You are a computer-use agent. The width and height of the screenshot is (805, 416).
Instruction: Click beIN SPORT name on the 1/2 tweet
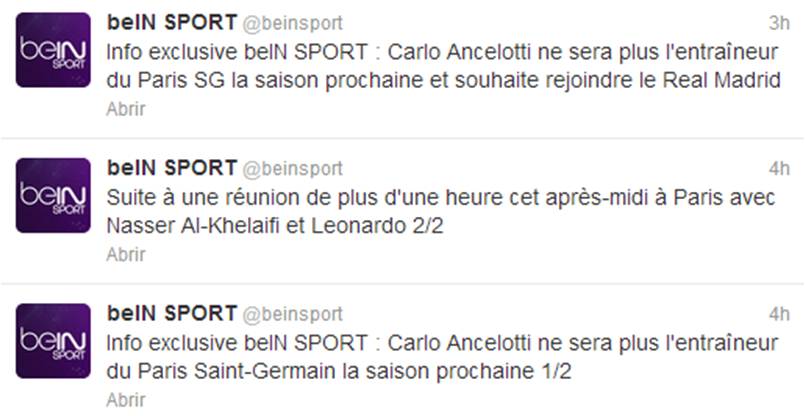pos(172,313)
